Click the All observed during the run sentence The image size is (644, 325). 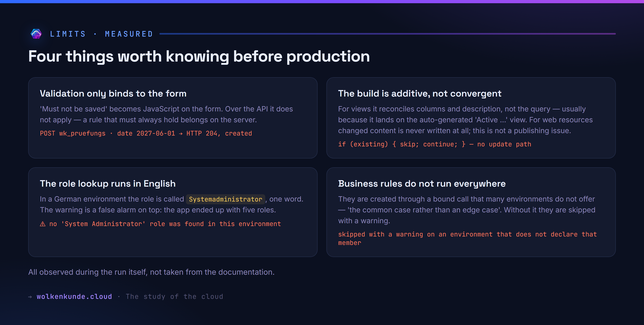151,272
